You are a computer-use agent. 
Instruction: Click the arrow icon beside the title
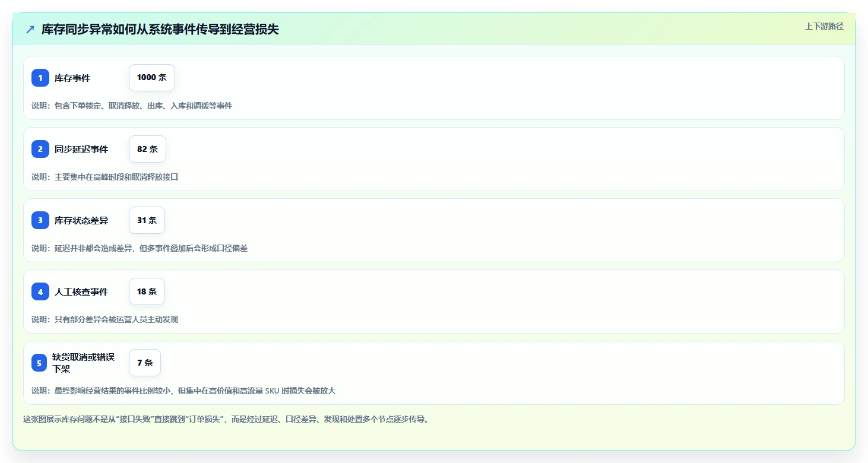click(x=30, y=30)
